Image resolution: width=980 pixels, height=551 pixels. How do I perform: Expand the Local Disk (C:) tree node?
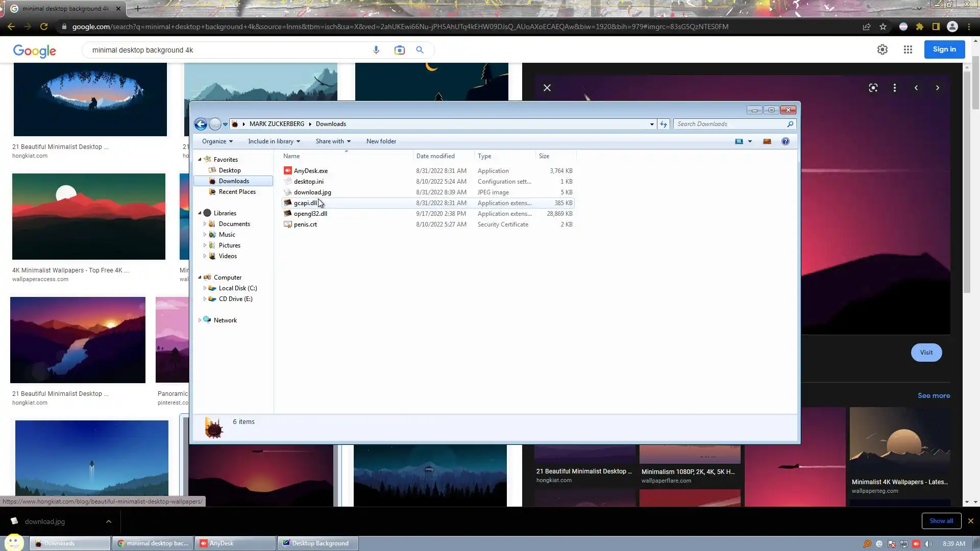pos(205,288)
